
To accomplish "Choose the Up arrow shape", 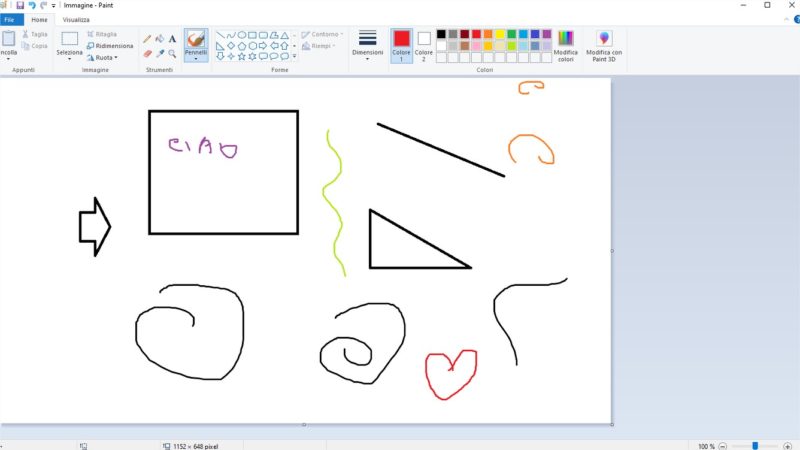I will (x=285, y=46).
